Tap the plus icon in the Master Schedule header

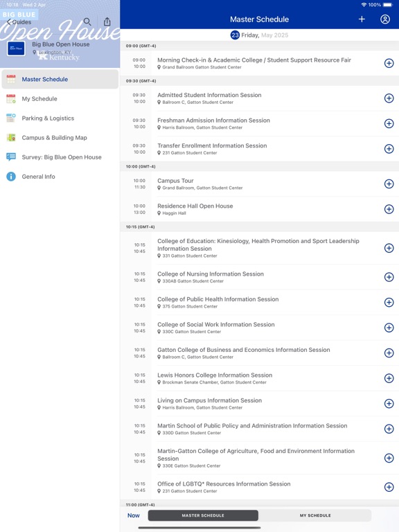[x=362, y=19]
